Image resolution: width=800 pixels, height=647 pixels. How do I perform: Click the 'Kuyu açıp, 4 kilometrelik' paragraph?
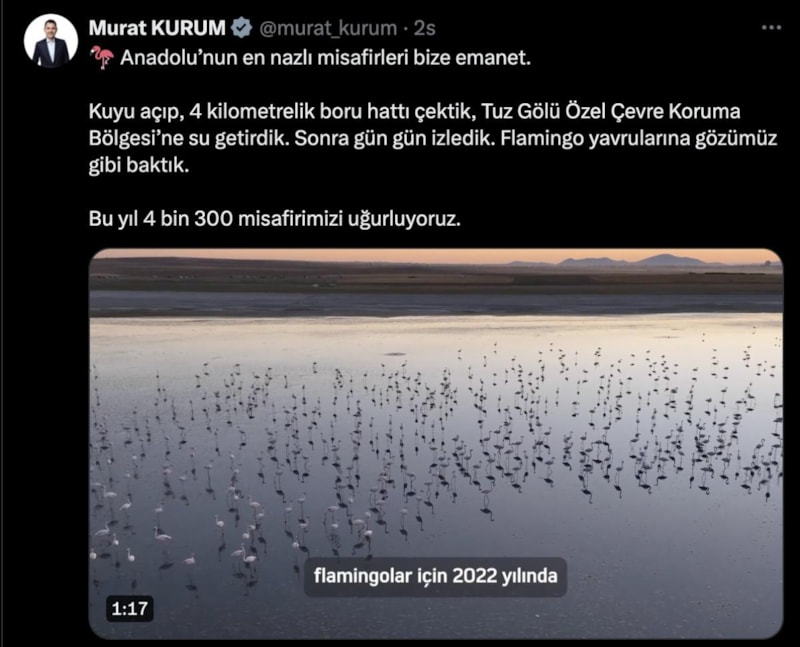433,138
